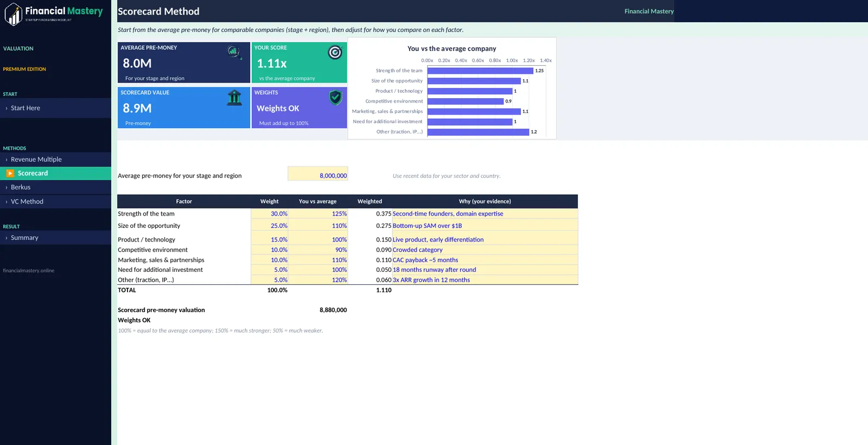Select Competitive environment weight 10.0% cell

tap(270, 250)
